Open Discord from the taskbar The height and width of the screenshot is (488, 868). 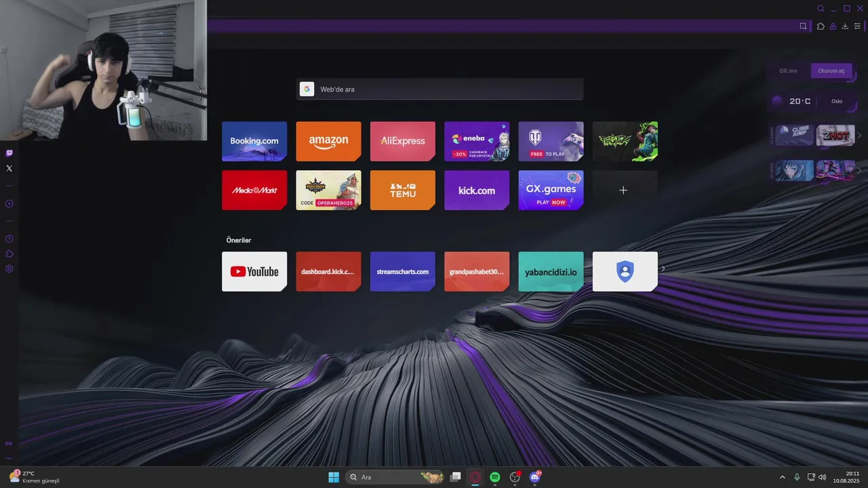click(x=534, y=477)
